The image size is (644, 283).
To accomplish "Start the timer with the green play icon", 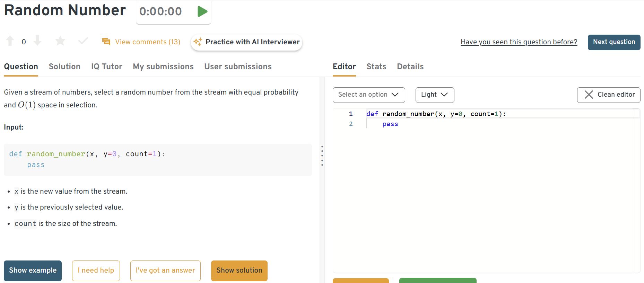I will tap(202, 11).
